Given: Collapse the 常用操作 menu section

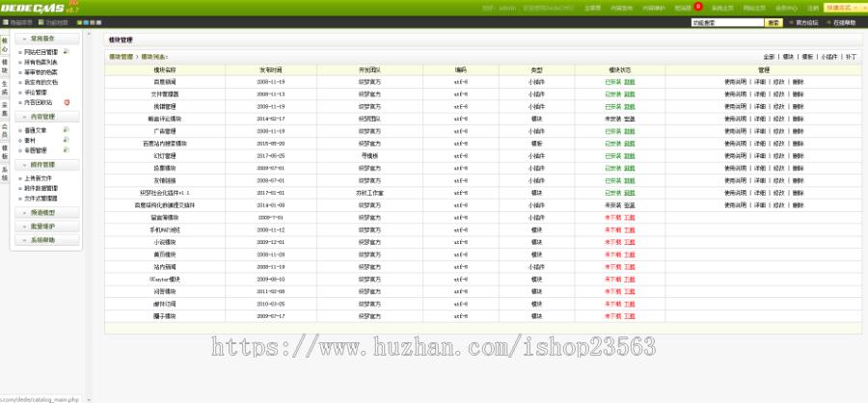Looking at the screenshot, I should tap(47, 39).
